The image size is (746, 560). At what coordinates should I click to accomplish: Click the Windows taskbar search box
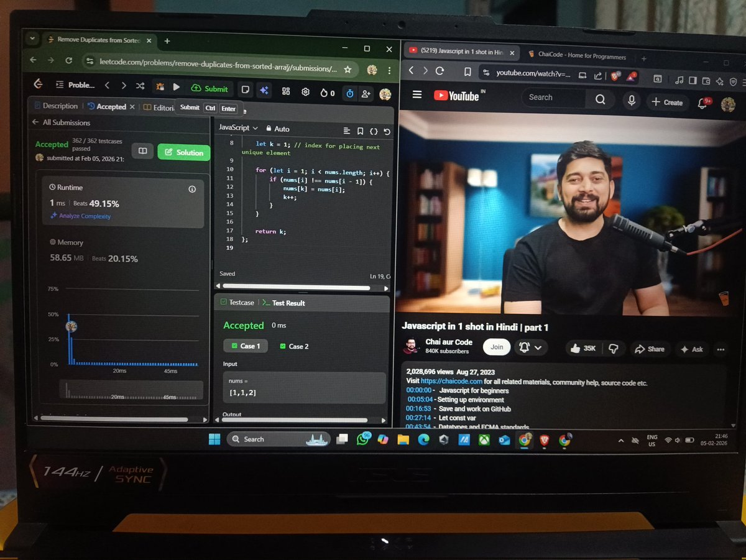[x=278, y=439]
